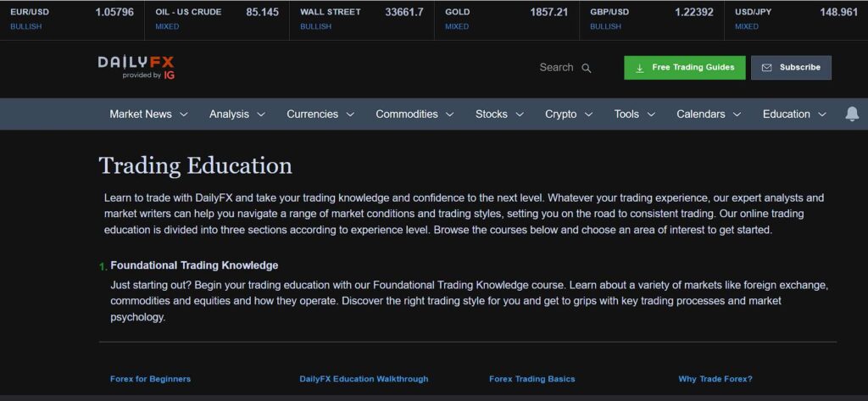Click the search magnifier icon
Image resolution: width=868 pixels, height=401 pixels.
[587, 68]
